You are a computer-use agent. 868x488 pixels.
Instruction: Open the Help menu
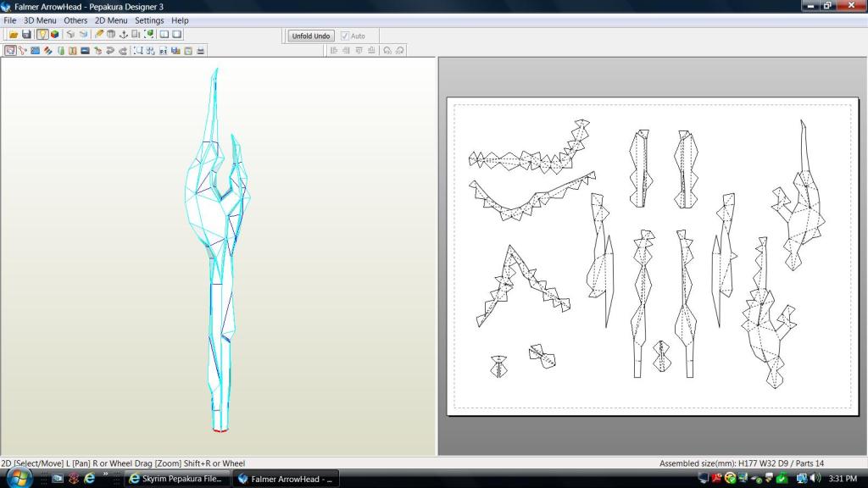point(180,20)
